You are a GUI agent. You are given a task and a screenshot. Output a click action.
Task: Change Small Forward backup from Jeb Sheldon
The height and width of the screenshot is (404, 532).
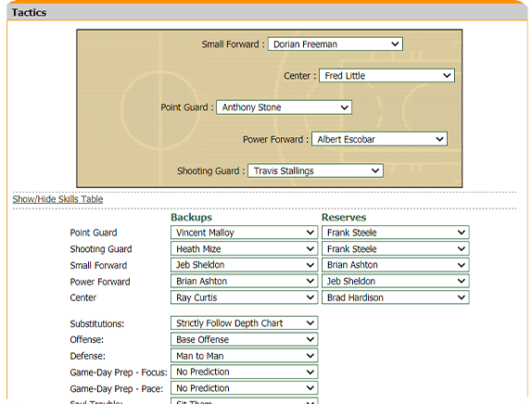pos(245,265)
